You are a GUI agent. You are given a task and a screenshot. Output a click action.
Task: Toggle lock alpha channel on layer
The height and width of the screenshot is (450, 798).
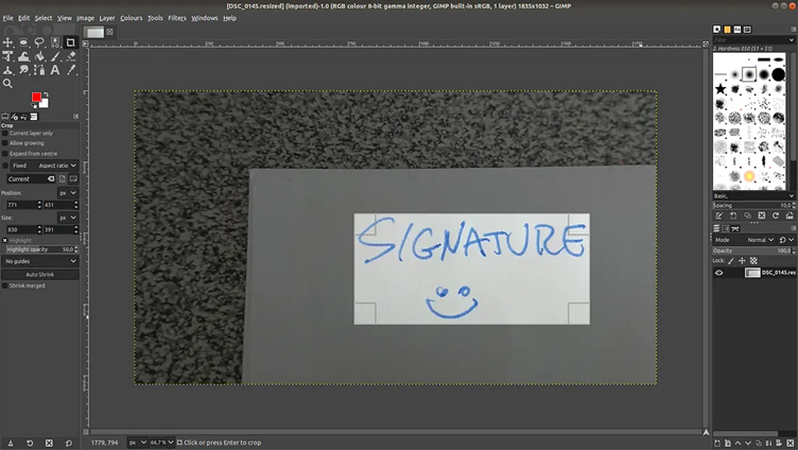click(754, 261)
